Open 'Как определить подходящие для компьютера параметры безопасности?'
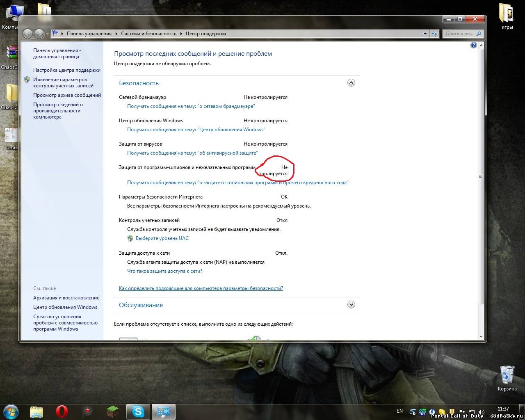Image resolution: width=525 pixels, height=420 pixels. [x=201, y=288]
